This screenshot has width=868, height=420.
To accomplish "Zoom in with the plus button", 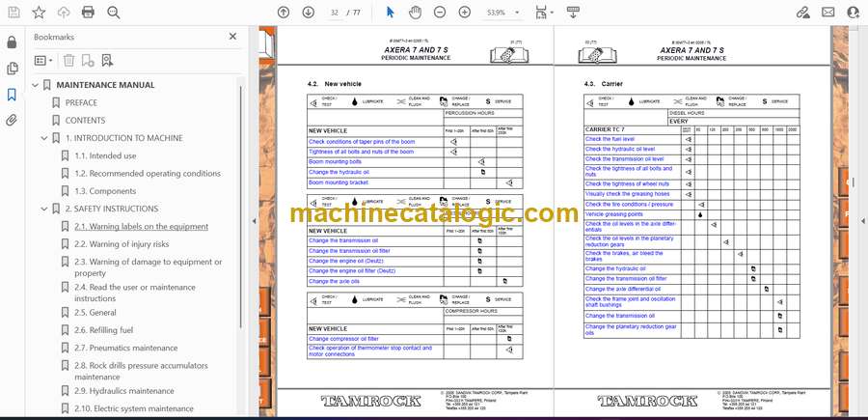I will click(465, 13).
